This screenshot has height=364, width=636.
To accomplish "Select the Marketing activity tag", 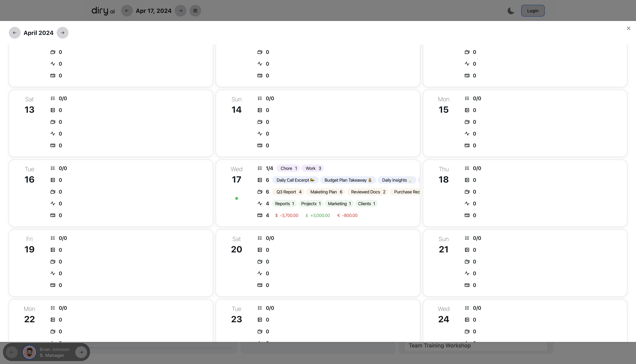I will tap(339, 204).
